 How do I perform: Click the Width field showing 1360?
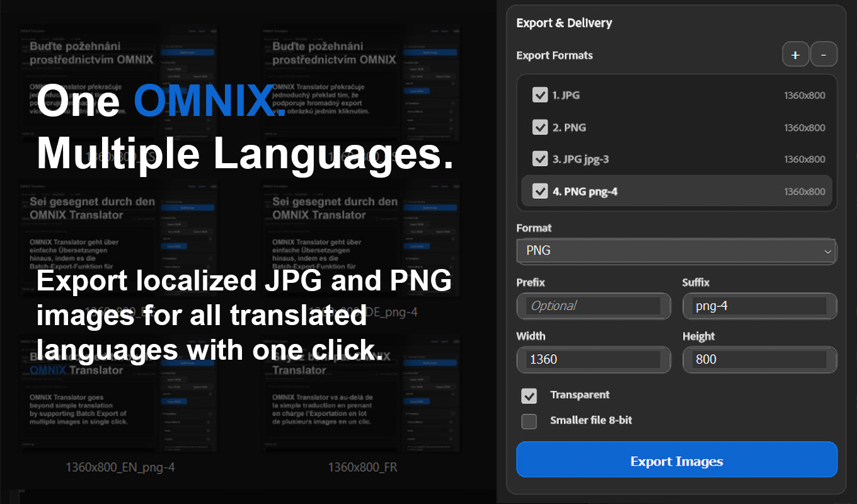coord(594,360)
